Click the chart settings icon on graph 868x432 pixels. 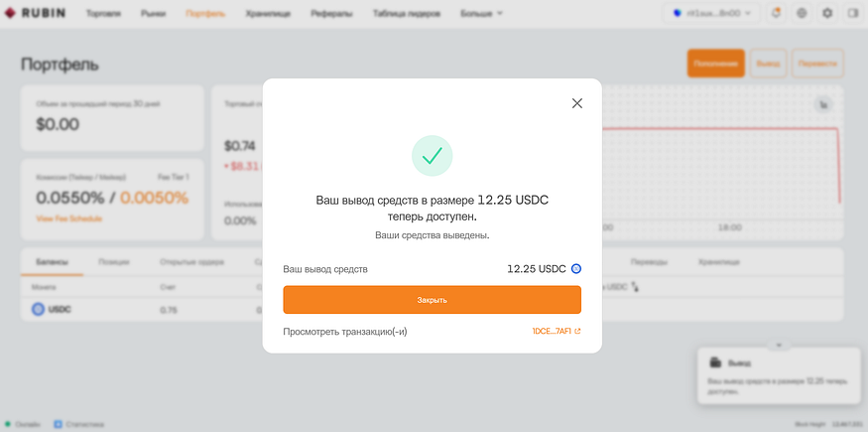click(823, 104)
